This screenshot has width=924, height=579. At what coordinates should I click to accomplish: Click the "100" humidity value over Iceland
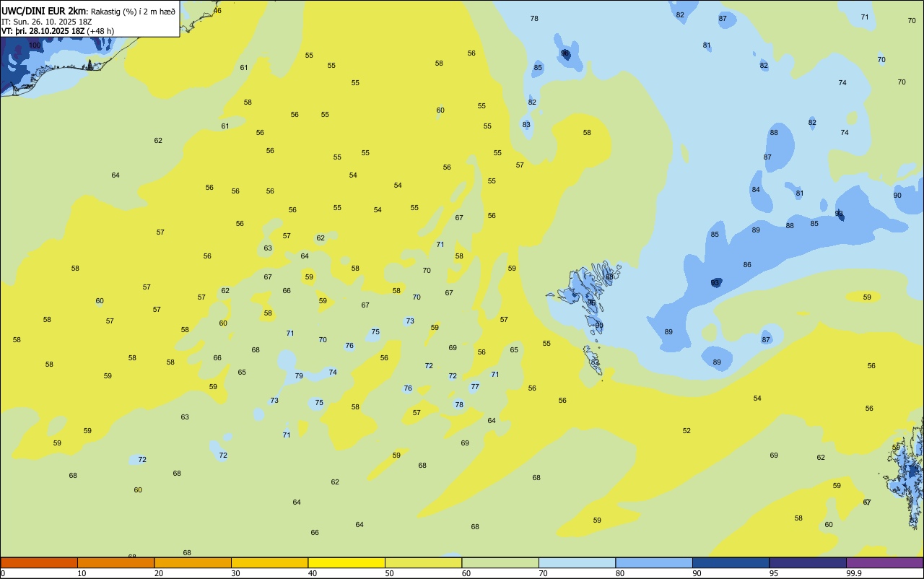coord(35,45)
